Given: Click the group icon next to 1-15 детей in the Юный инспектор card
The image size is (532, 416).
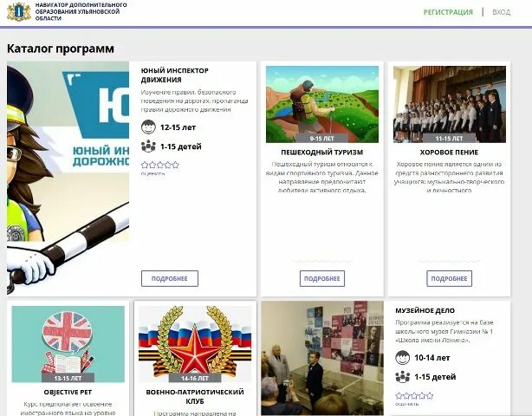Looking at the screenshot, I should pos(148,146).
